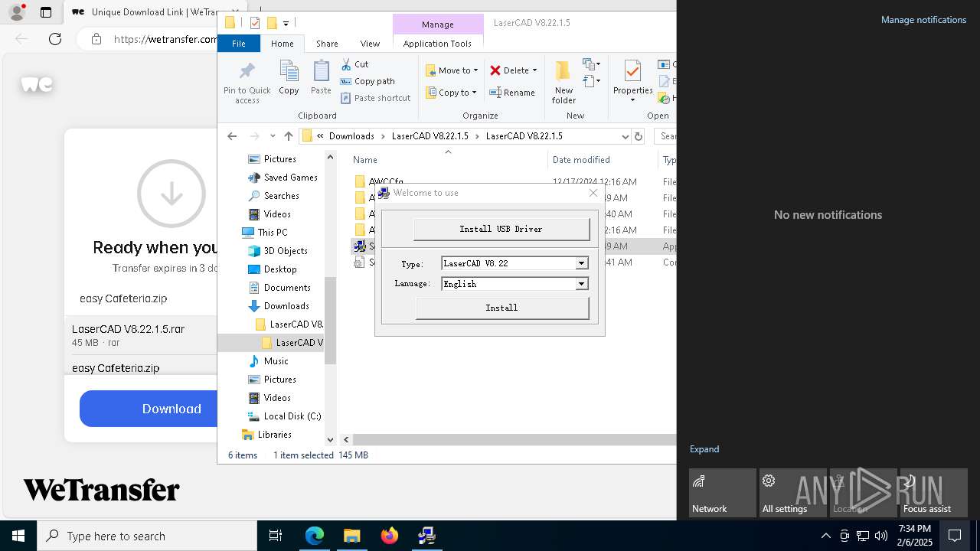980x551 pixels.
Task: Click the volume icon in tray
Action: [881, 536]
